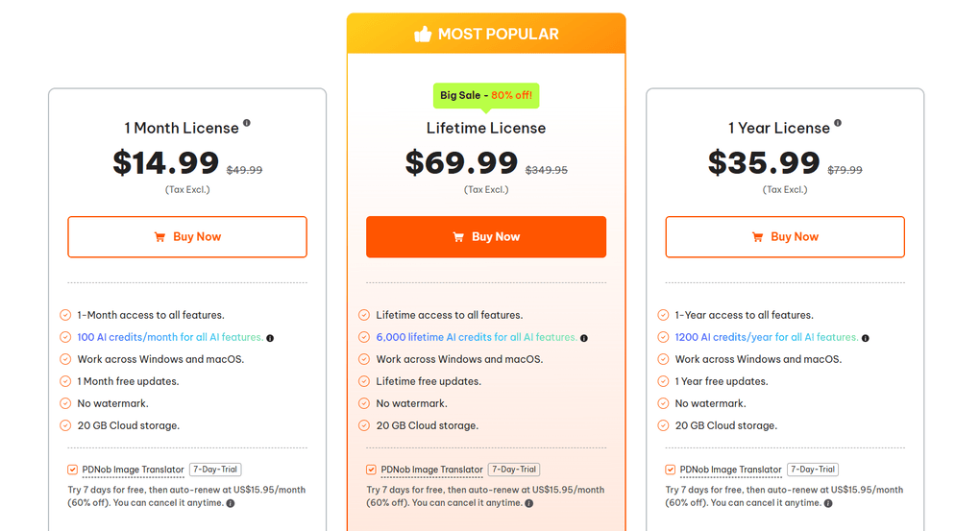980x531 pixels.
Task: Buy Now the 1 Month License
Action: pyautogui.click(x=187, y=237)
